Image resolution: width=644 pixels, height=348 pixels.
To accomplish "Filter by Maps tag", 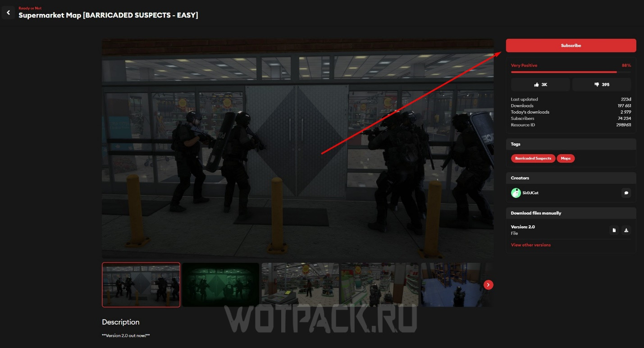I will coord(566,158).
